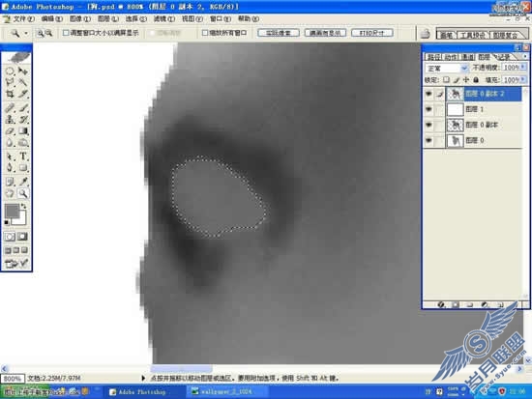This screenshot has height=399, width=532.
Task: Pick the Eyedropper tool
Action: (23, 182)
